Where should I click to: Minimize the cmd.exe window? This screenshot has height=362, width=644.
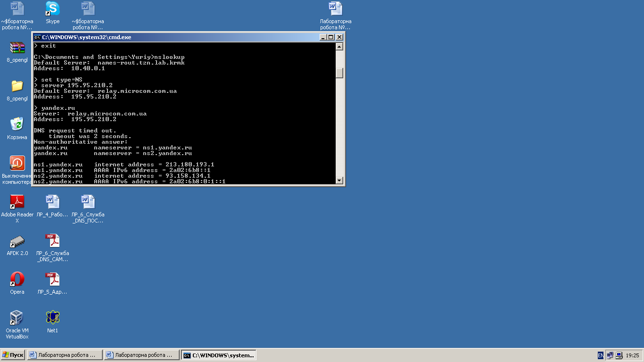click(x=323, y=37)
